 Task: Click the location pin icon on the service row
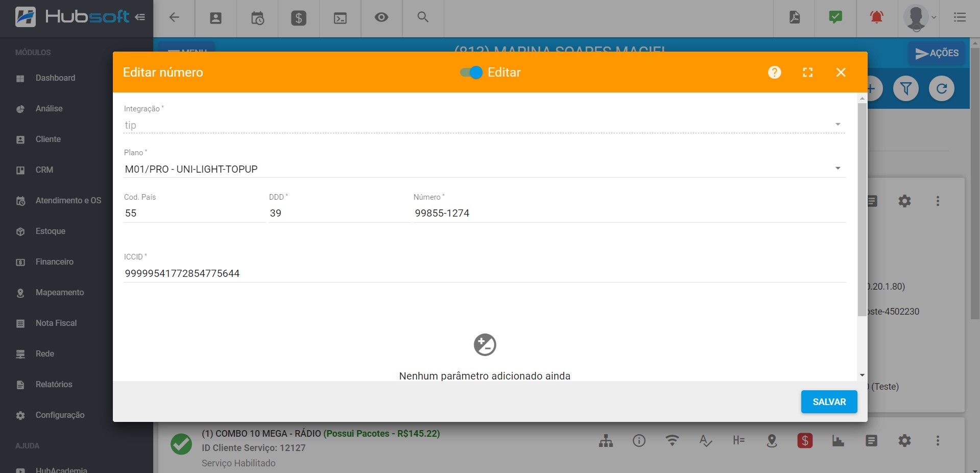coord(772,440)
